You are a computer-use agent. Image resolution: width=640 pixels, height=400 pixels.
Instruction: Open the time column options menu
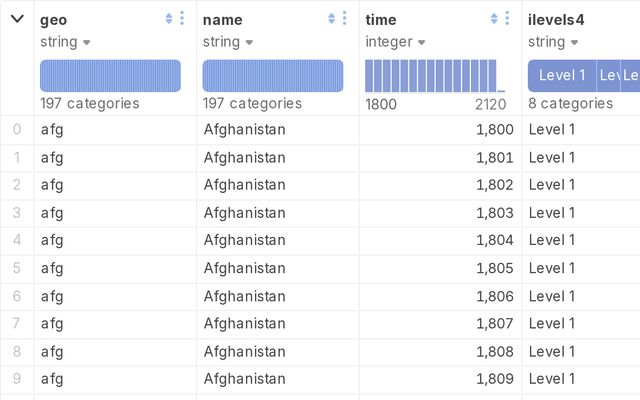pyautogui.click(x=507, y=18)
